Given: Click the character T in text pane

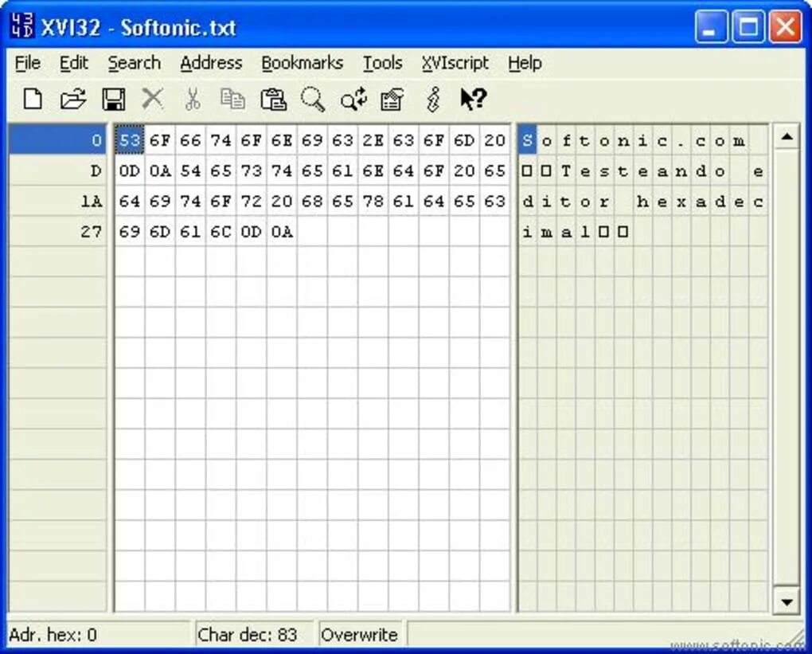Looking at the screenshot, I should tap(566, 171).
